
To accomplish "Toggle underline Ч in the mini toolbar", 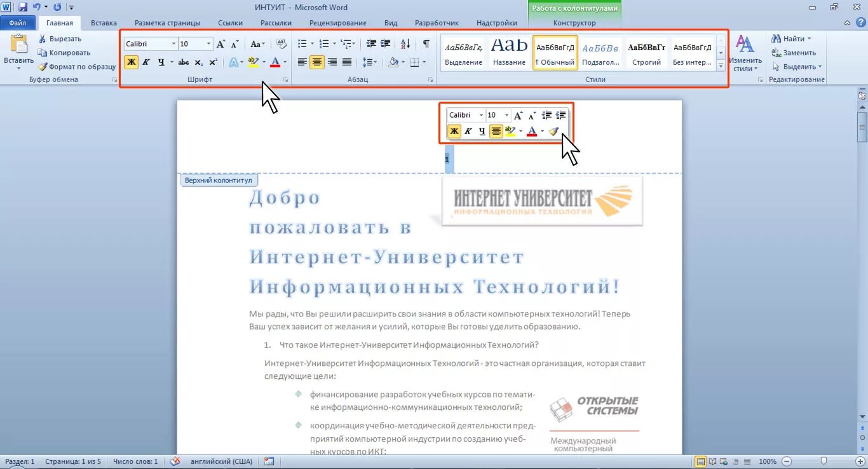I will tap(482, 132).
